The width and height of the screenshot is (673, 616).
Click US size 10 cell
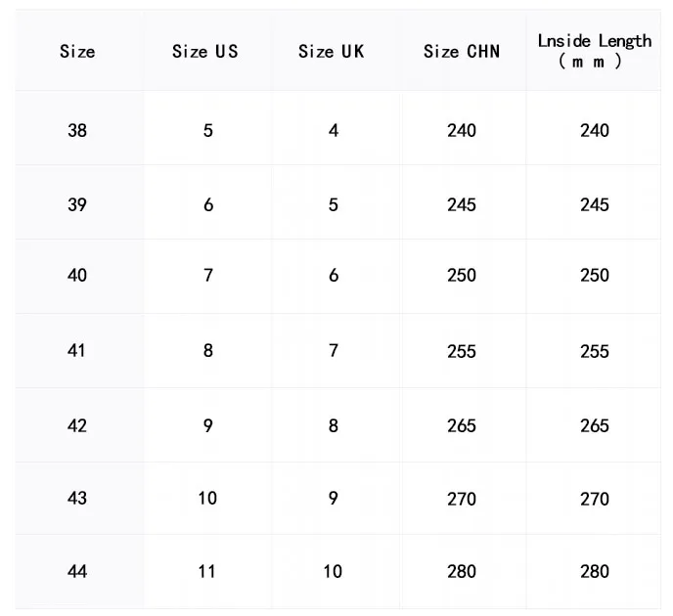[207, 498]
